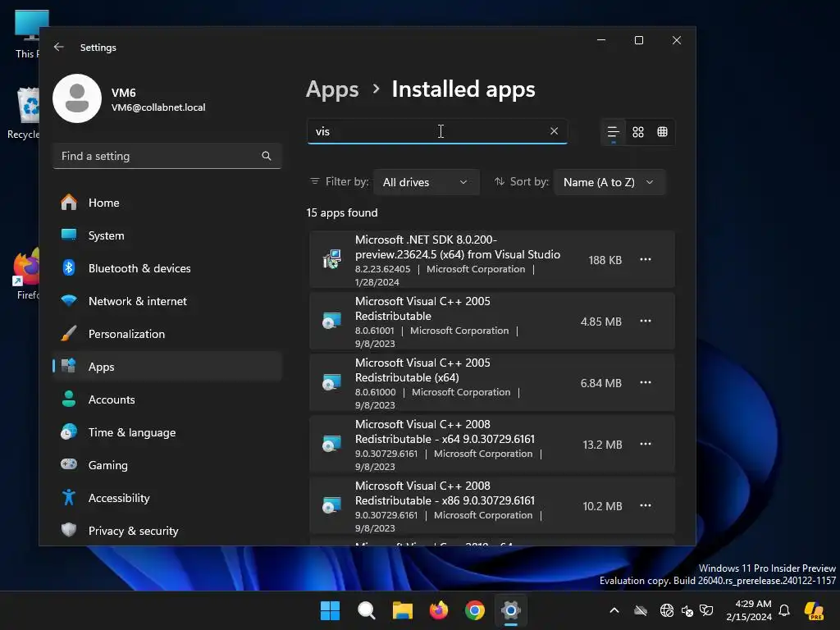Open the Sort by Name dropdown
The image size is (840, 630).
[609, 182]
